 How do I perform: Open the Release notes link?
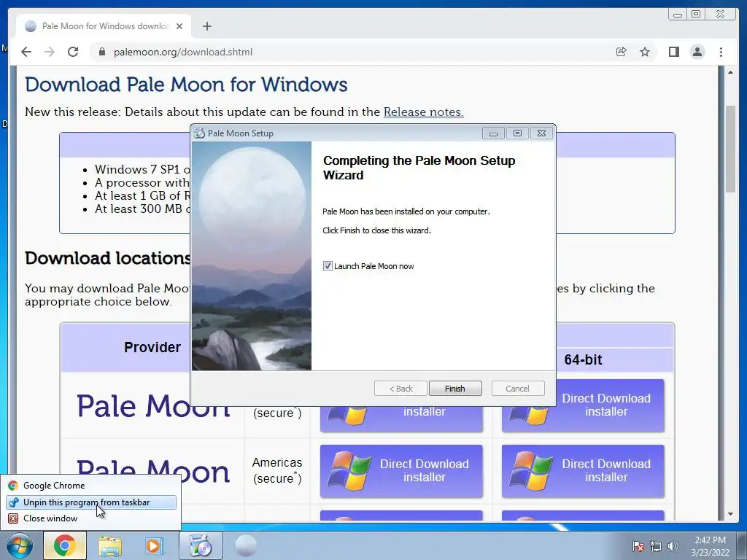pyautogui.click(x=424, y=112)
